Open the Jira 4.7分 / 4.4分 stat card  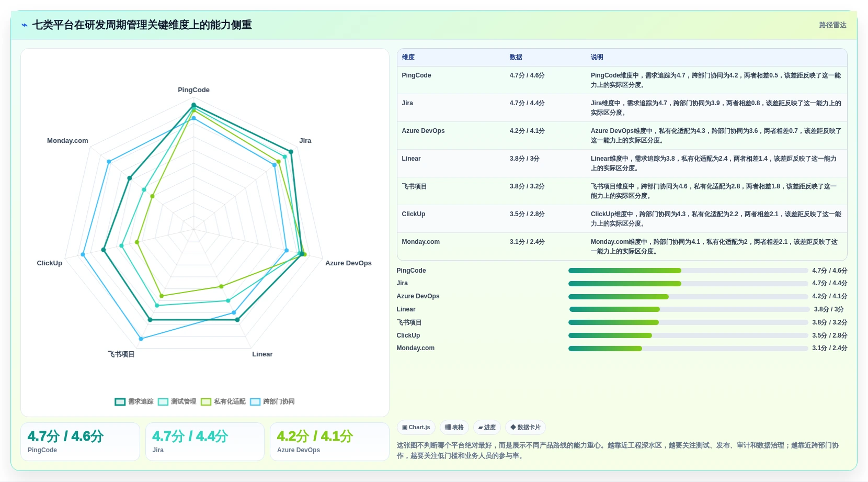click(x=205, y=442)
